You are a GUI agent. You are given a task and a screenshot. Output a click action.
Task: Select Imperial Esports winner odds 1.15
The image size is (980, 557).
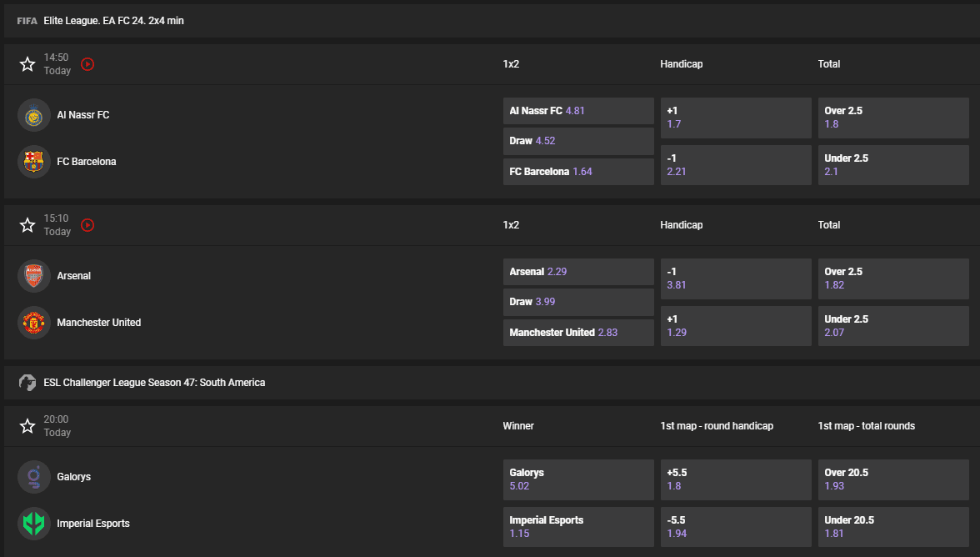click(578, 526)
